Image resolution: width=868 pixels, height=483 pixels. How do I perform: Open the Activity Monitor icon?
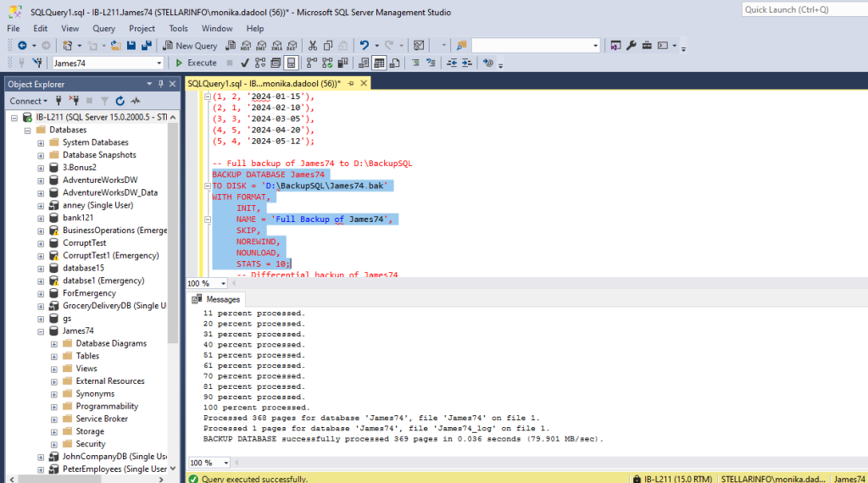pos(419,46)
